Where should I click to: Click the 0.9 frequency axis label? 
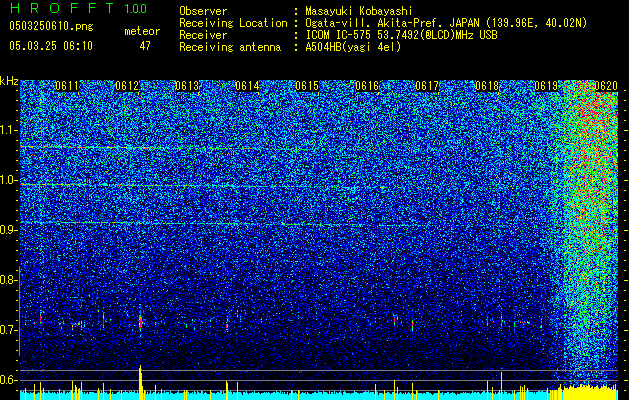[x=9, y=230]
